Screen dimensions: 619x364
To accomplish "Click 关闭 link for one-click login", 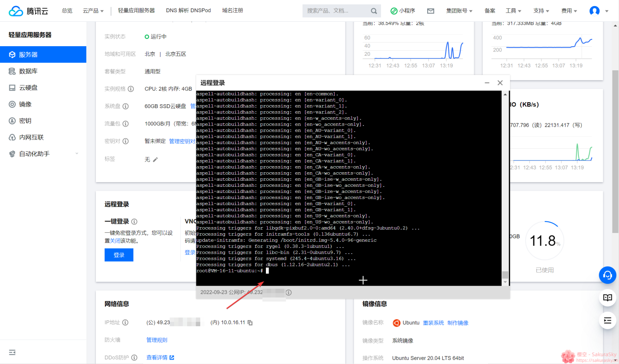I will point(115,241).
